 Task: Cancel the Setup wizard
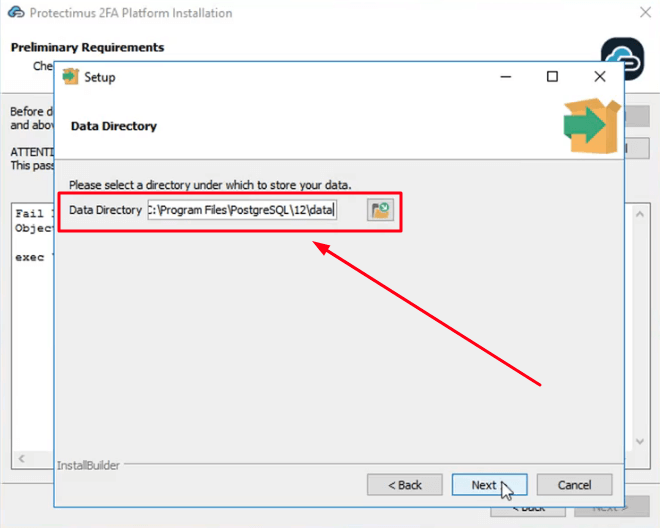pyautogui.click(x=575, y=485)
